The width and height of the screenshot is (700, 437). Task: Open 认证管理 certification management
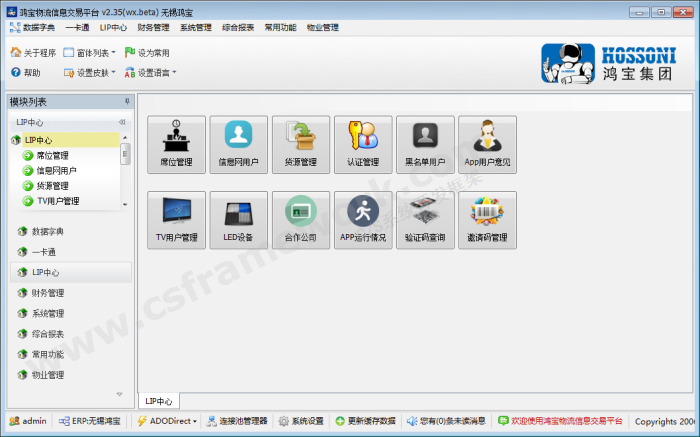pos(363,145)
